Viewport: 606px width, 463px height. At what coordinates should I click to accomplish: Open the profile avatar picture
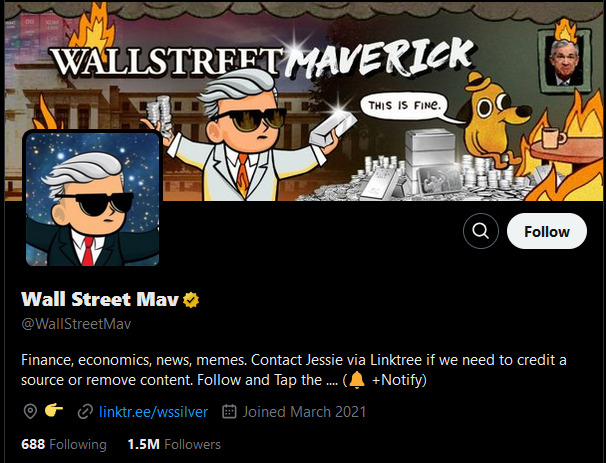(92, 199)
